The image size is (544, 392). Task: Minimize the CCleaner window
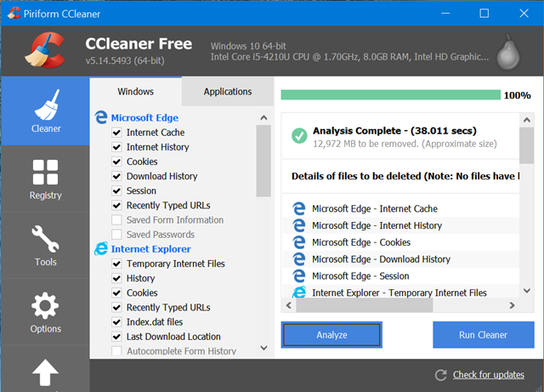(445, 14)
